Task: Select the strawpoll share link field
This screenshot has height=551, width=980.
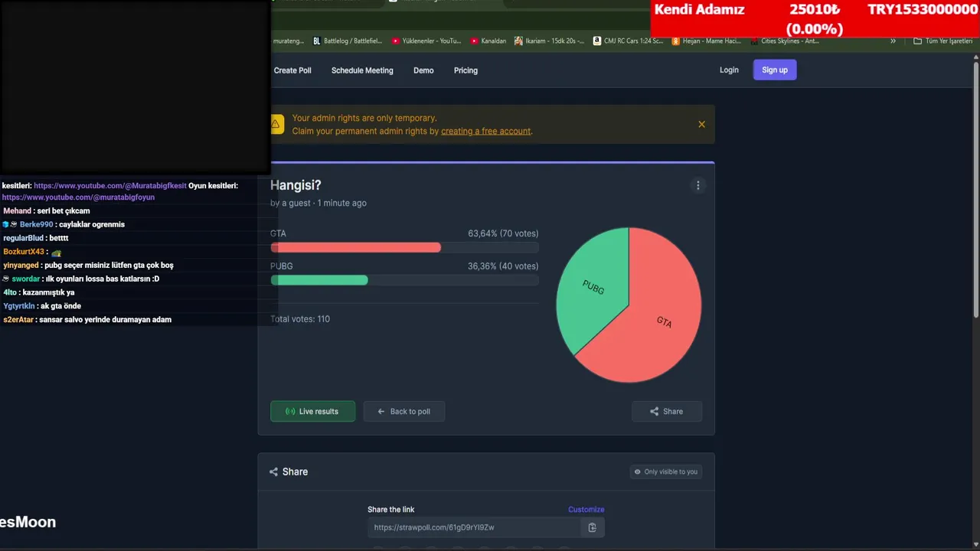Action: (x=473, y=527)
